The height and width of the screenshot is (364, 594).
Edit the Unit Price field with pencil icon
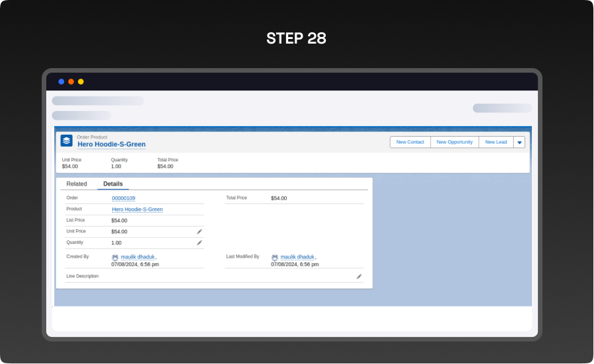[x=200, y=232]
